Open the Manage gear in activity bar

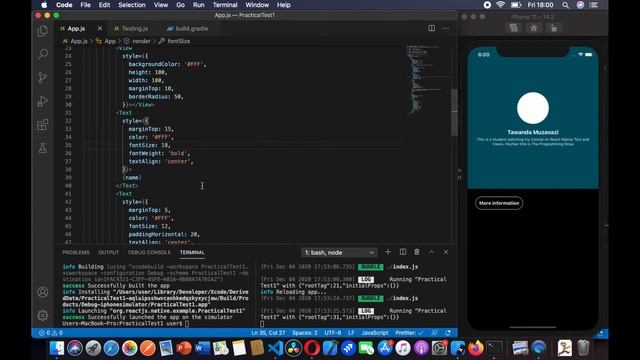(42, 315)
